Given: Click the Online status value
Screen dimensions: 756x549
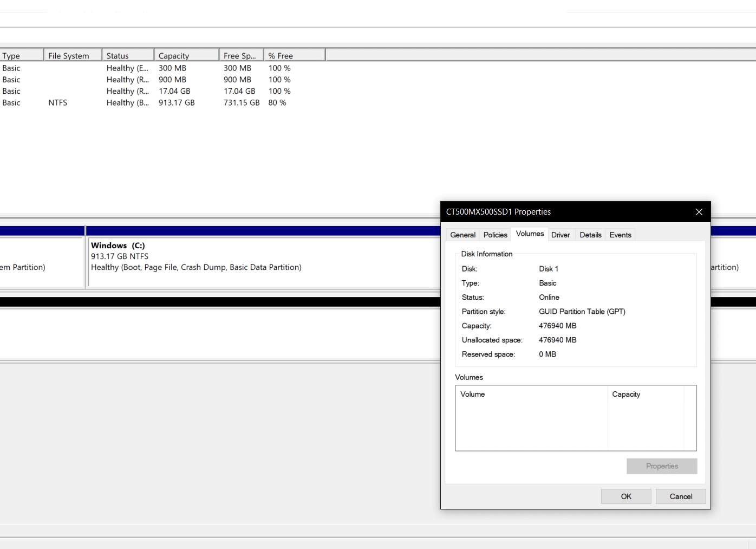Looking at the screenshot, I should click(549, 298).
